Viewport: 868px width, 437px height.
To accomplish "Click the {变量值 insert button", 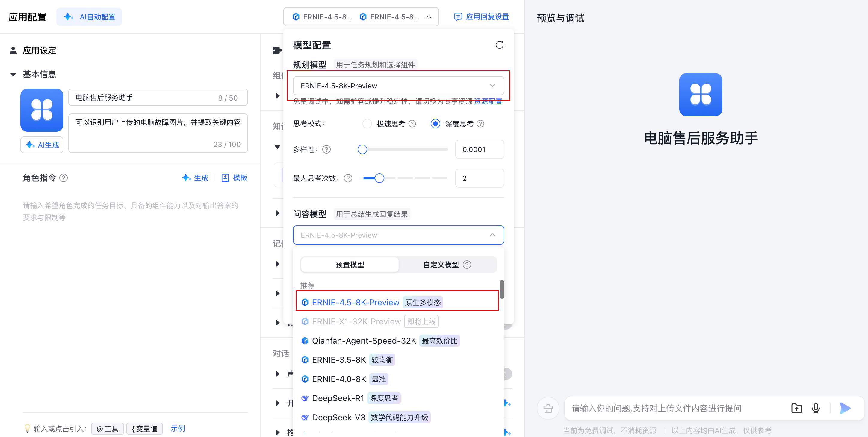I will tap(145, 429).
